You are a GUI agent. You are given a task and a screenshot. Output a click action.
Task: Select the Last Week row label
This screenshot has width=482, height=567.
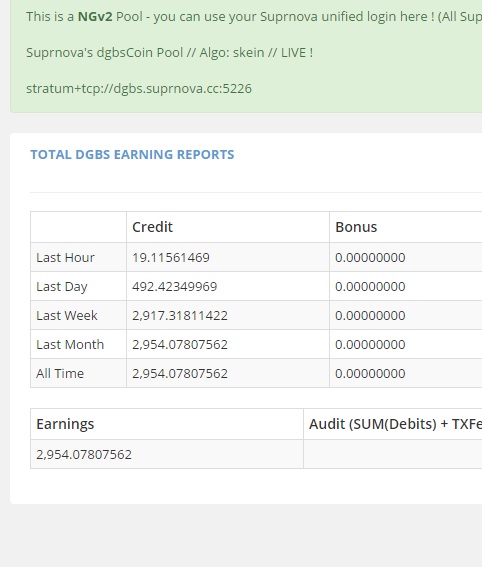pyautogui.click(x=67, y=315)
